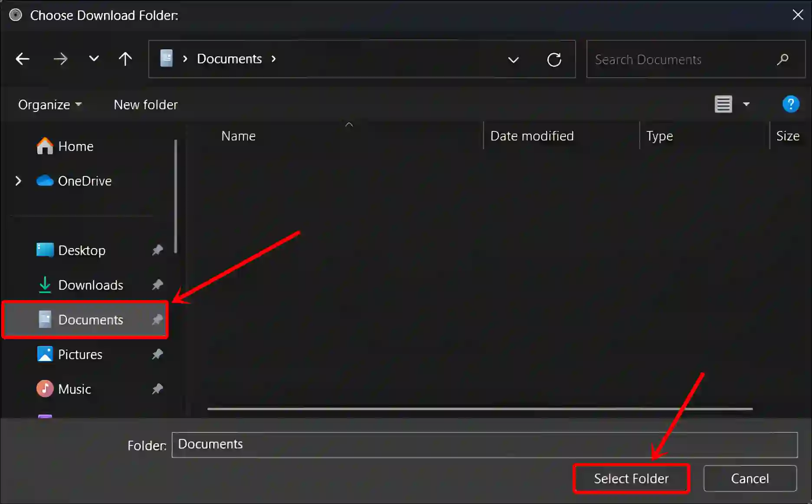Go back using the left arrow
This screenshot has height=504, width=812.
click(x=22, y=59)
